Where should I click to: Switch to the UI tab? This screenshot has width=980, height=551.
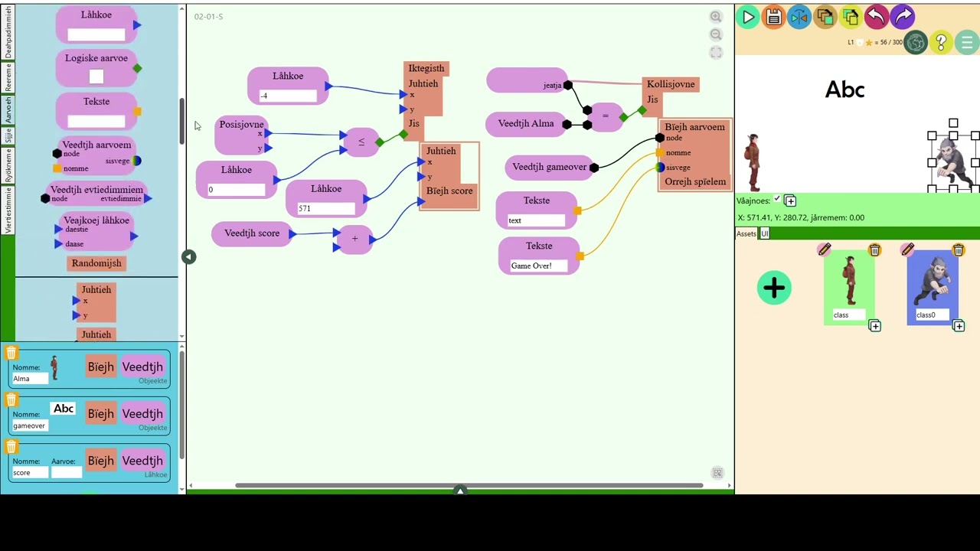click(x=764, y=233)
